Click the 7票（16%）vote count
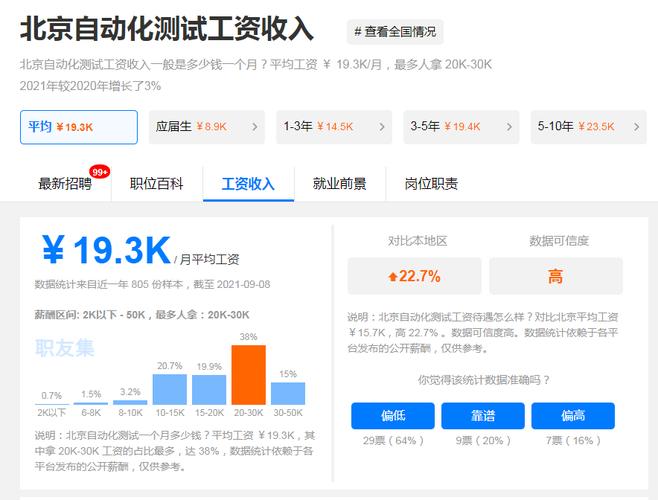 pyautogui.click(x=573, y=440)
